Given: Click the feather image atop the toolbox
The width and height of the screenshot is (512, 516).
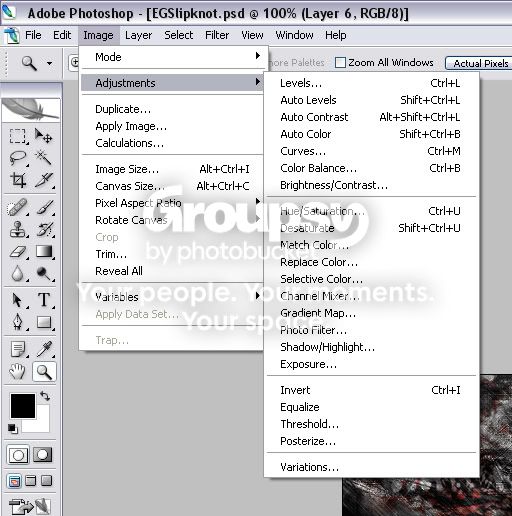Looking at the screenshot, I should pos(31,110).
